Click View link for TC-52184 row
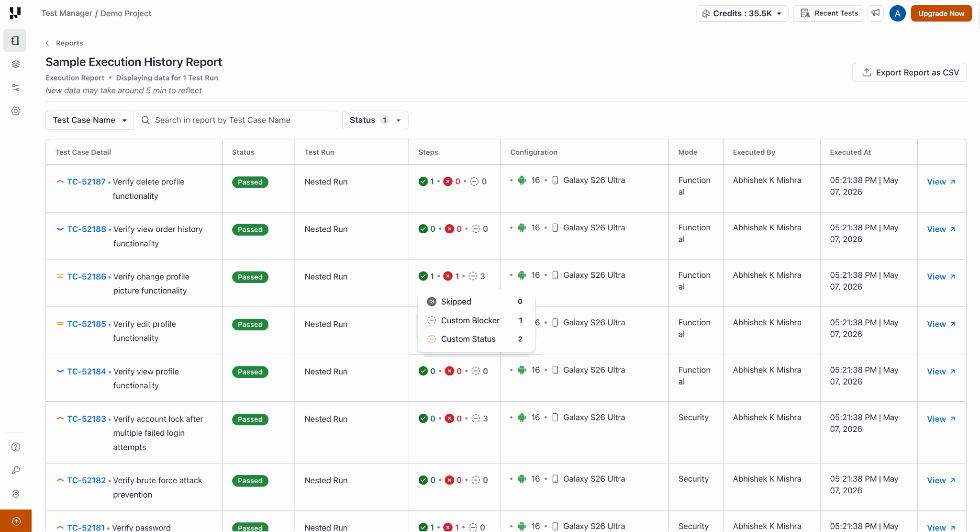This screenshot has height=532, width=980. [x=941, y=371]
